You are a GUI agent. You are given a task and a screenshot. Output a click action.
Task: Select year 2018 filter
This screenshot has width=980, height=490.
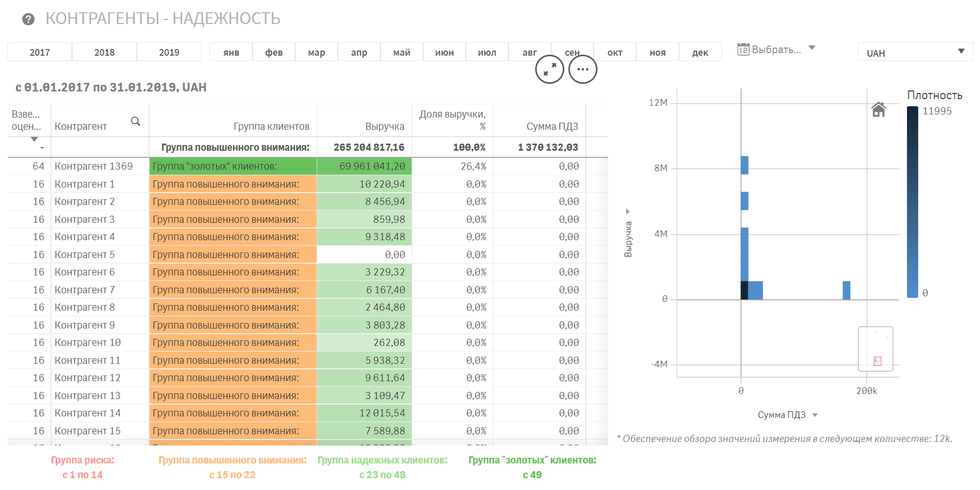(104, 52)
